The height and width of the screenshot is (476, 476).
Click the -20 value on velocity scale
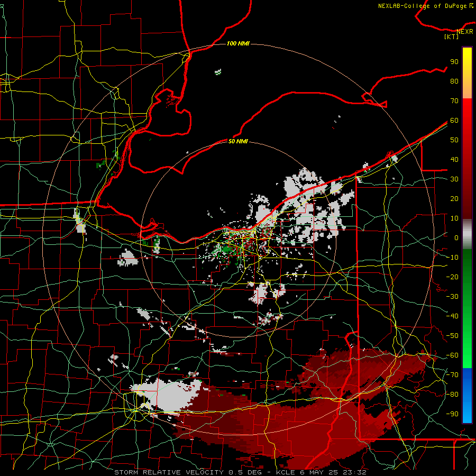pos(452,277)
